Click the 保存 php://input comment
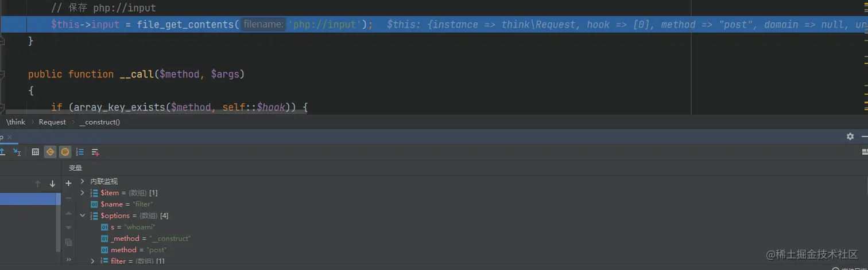Viewport: 868px width, 270px height. coord(103,8)
